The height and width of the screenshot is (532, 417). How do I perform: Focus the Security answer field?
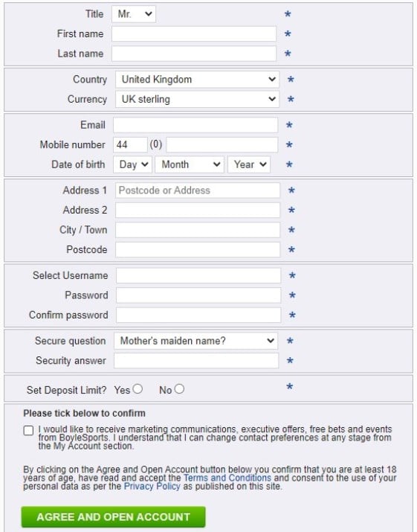click(196, 360)
